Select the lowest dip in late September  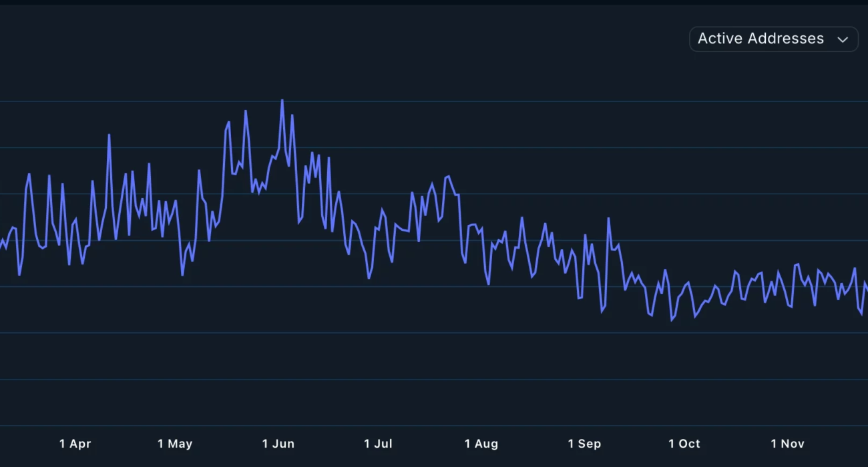[x=672, y=320]
